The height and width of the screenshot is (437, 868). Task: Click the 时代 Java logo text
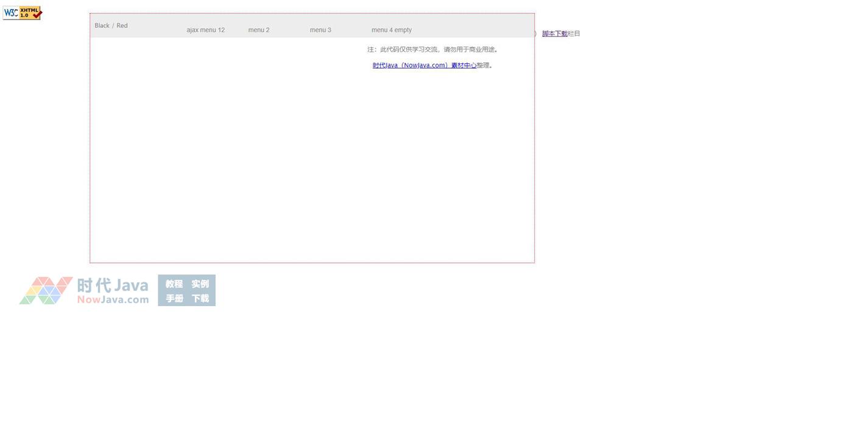pyautogui.click(x=113, y=285)
